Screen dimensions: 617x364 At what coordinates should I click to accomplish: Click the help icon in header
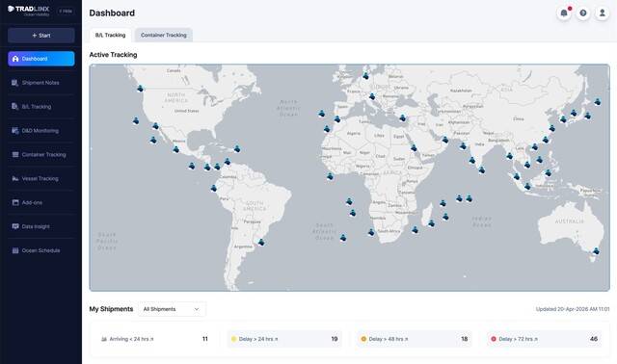582,13
